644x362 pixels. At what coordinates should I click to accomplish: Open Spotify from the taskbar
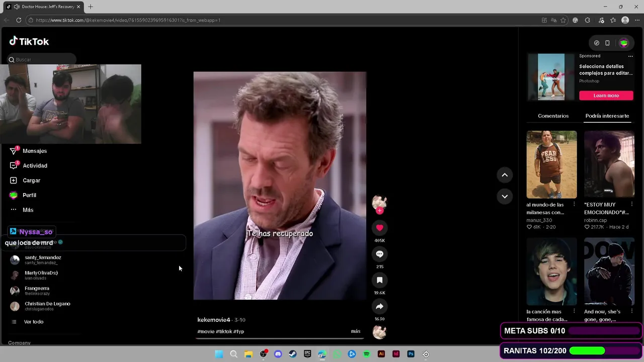point(366,354)
